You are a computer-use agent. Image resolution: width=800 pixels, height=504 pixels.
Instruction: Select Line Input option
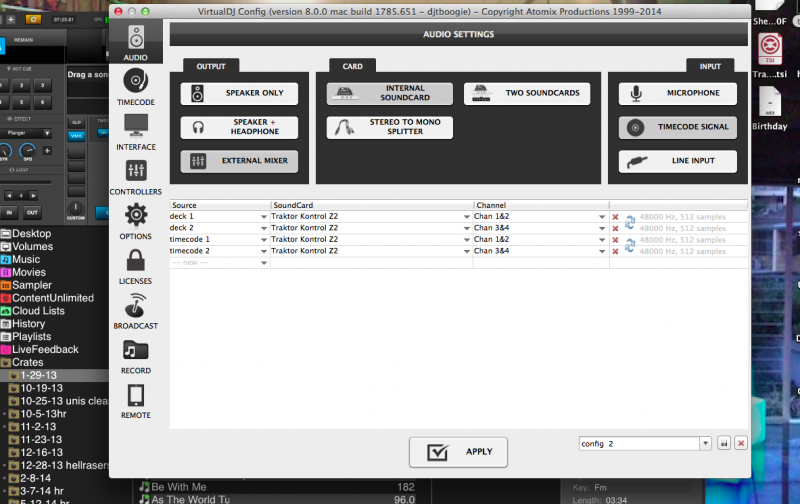(678, 161)
